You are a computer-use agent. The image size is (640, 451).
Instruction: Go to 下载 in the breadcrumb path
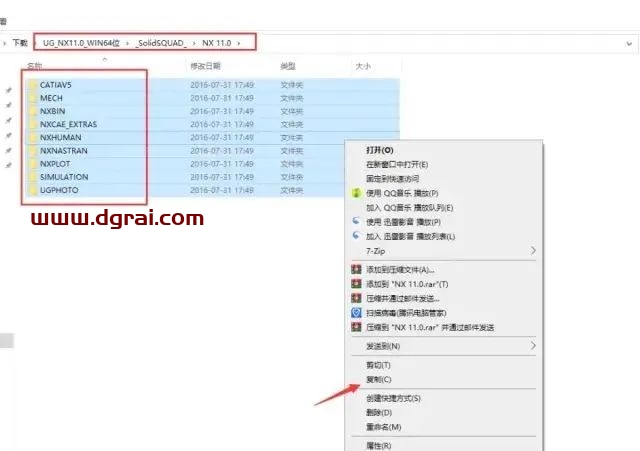[20, 43]
